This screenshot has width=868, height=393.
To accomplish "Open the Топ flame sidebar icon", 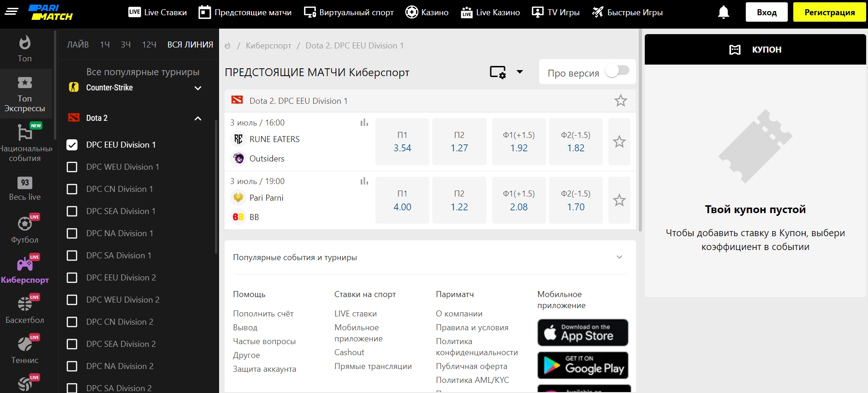I will (x=25, y=42).
